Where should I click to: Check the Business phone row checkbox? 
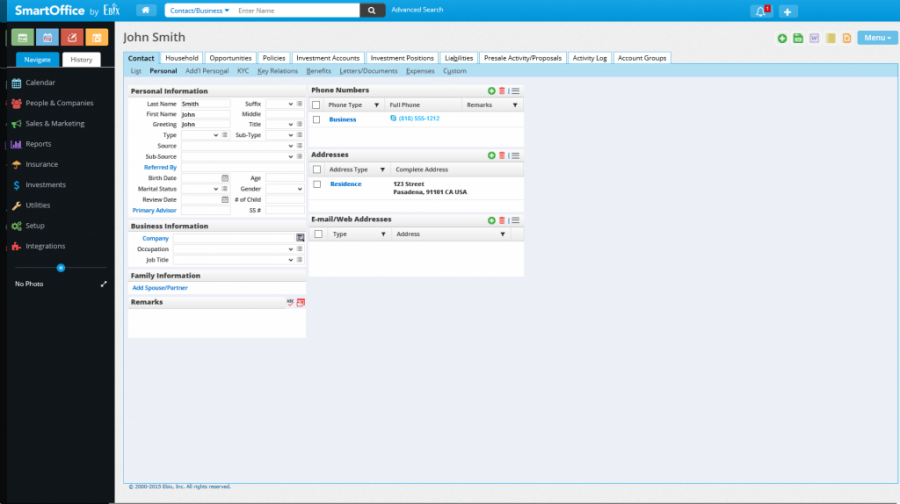(316, 119)
